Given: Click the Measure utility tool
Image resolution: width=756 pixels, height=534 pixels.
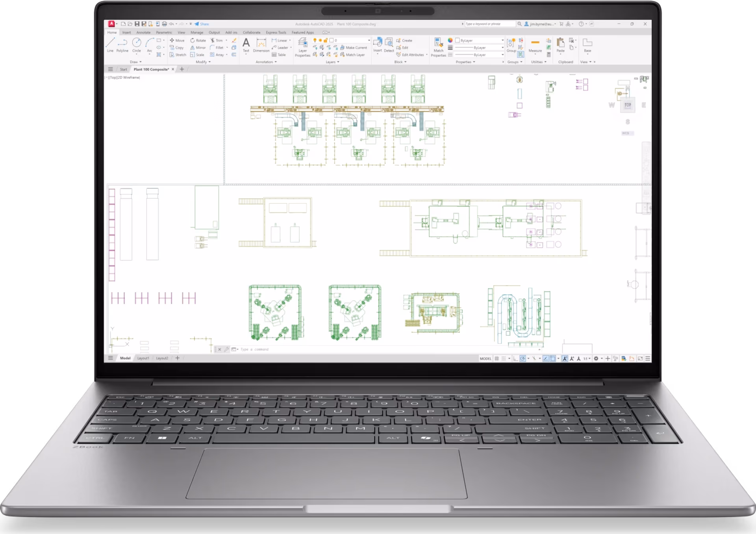Looking at the screenshot, I should pos(535,45).
